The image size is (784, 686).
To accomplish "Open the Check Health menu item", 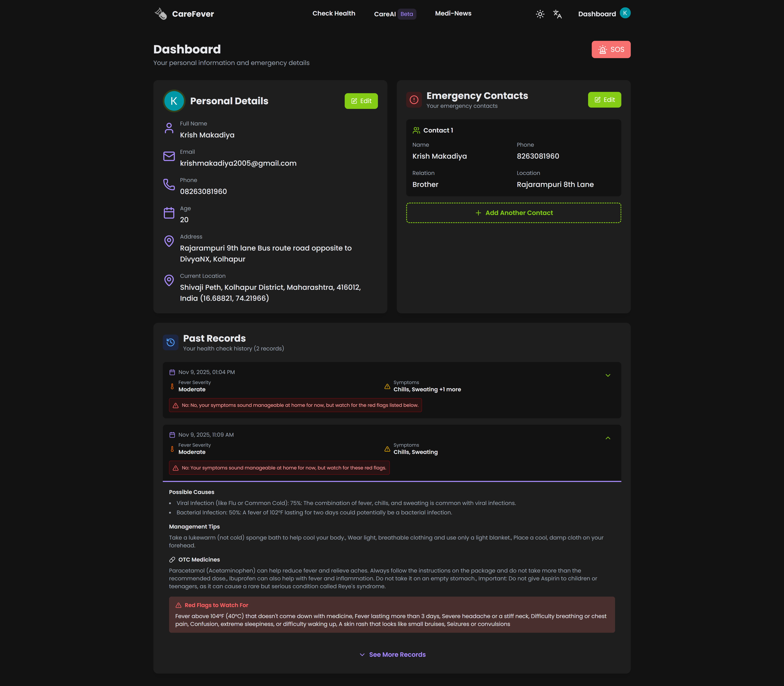I will (334, 13).
